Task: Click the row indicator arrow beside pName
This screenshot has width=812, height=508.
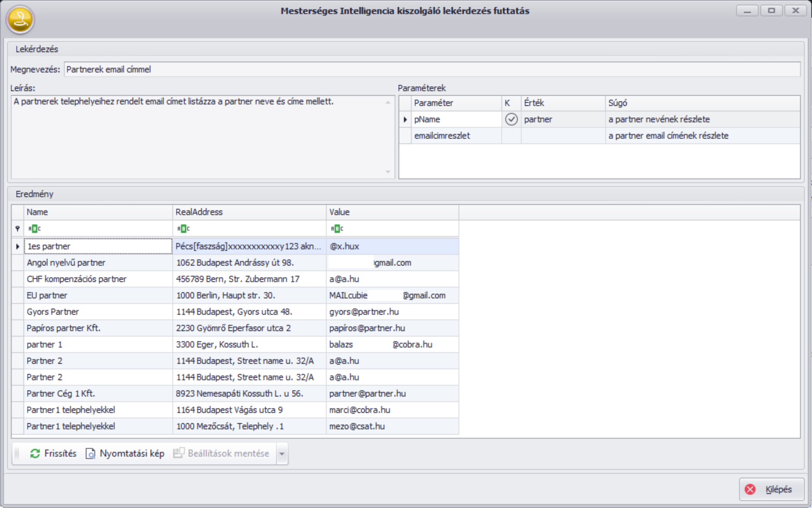Action: tap(405, 119)
